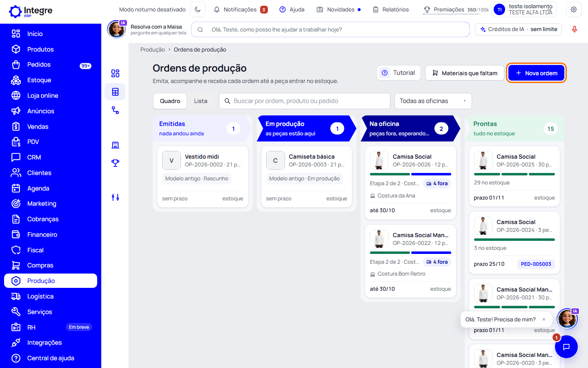
Task: Toggle night mode with the moon icon
Action: coord(198,9)
